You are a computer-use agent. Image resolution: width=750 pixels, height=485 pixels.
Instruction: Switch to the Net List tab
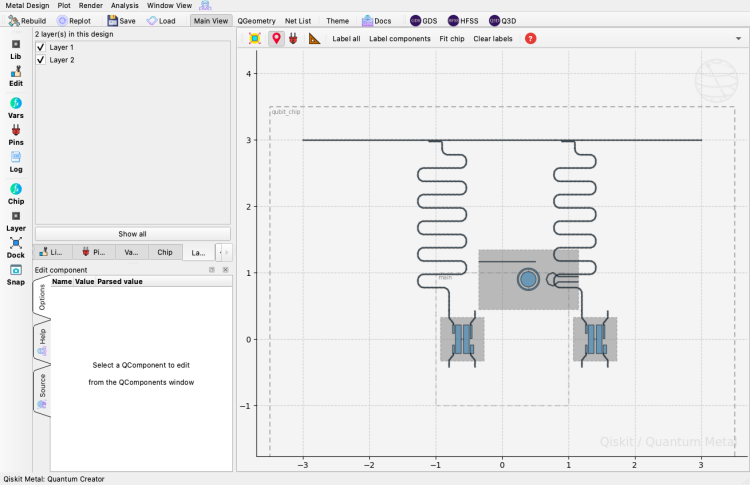point(298,21)
